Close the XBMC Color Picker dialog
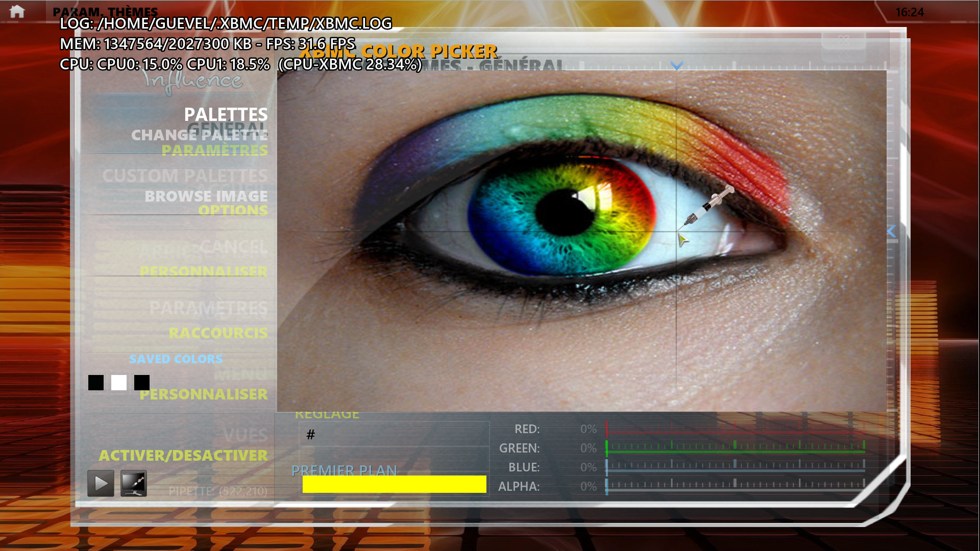 843,41
